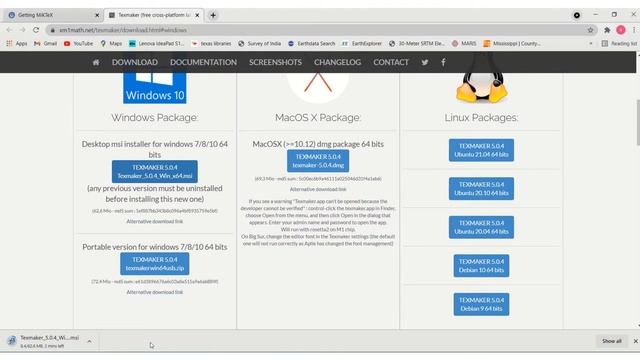Image resolution: width=640 pixels, height=360 pixels.
Task: Open the Reading list
Action: [x=619, y=43]
